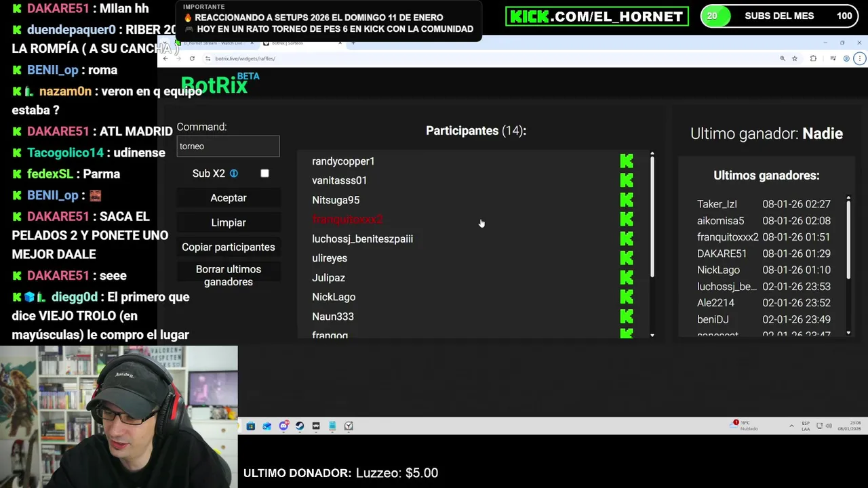The height and width of the screenshot is (488, 868).
Task: Click the Kick icon in the NickLago participant row
Action: point(627,297)
